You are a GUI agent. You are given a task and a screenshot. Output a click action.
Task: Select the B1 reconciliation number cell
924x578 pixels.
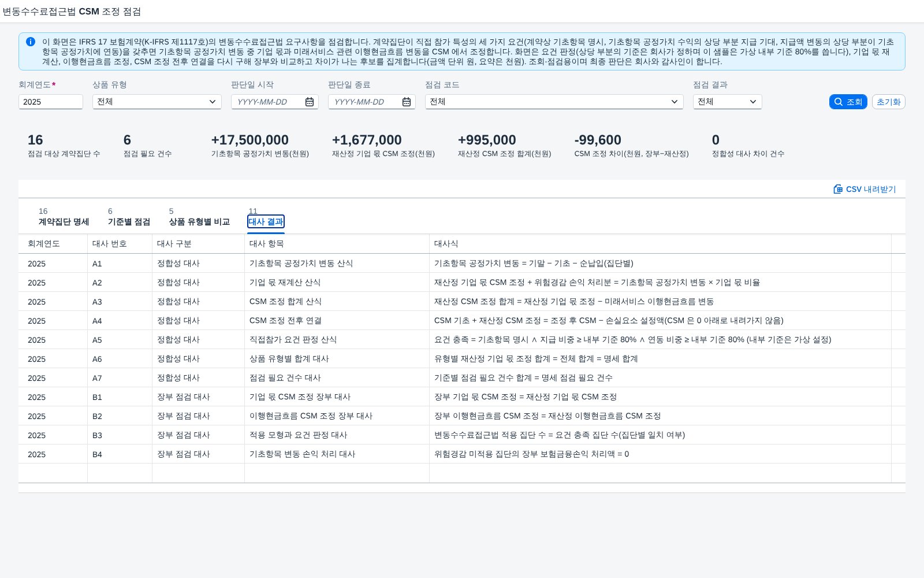[120, 397]
